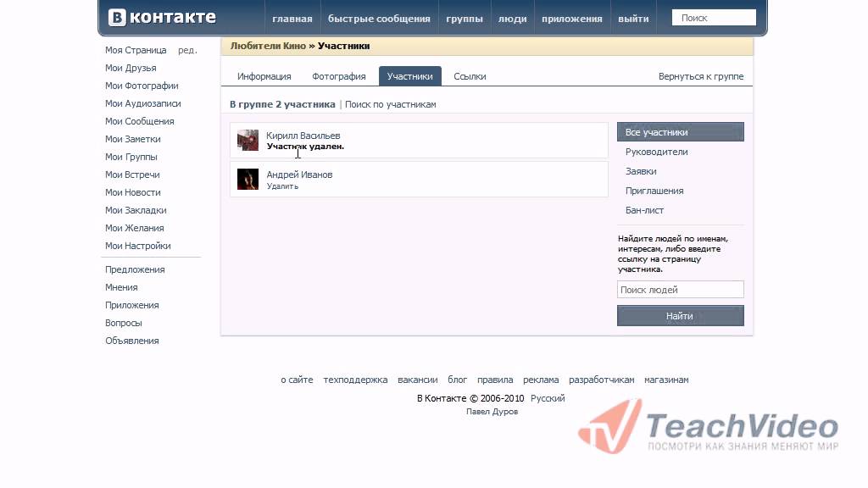The height and width of the screenshot is (488, 868).
Task: Go to главная in top navigation
Action: (x=292, y=19)
